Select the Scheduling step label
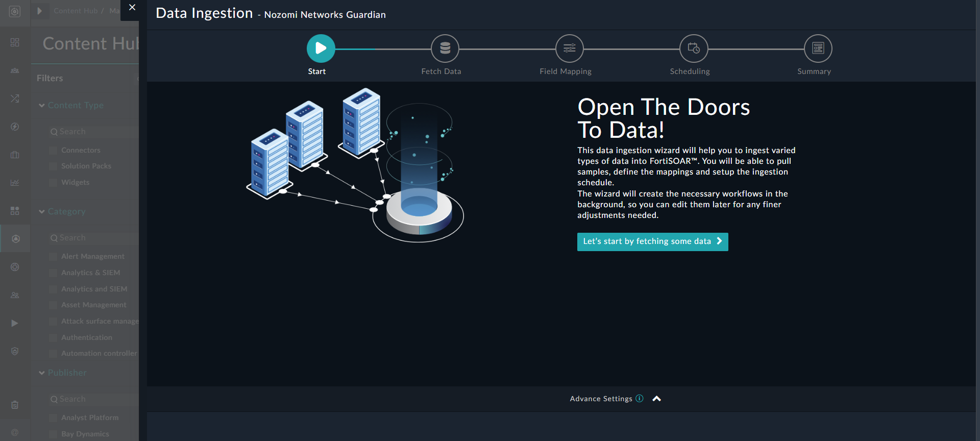The width and height of the screenshot is (980, 441). [690, 71]
